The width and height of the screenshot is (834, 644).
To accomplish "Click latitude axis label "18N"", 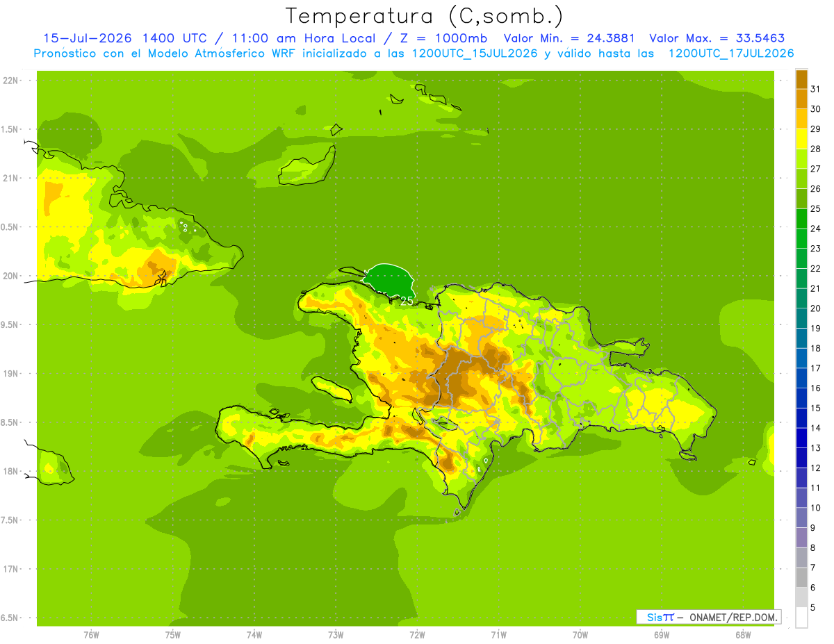I will (x=10, y=472).
